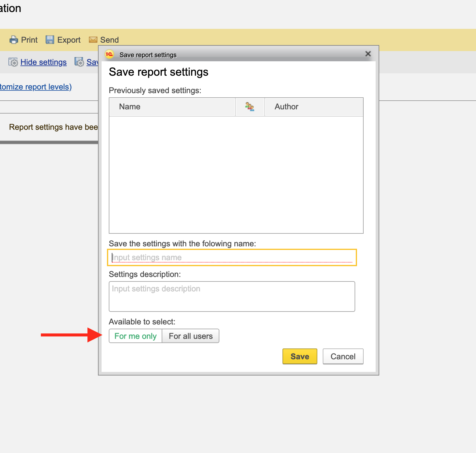Select the For me only option
Viewport: 476px width, 453px height.
tap(136, 336)
